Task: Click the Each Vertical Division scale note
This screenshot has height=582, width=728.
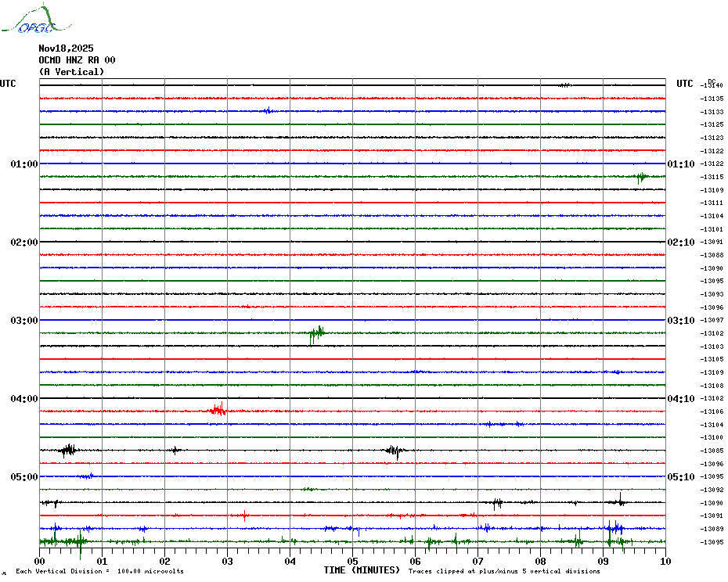Action: click(x=99, y=571)
